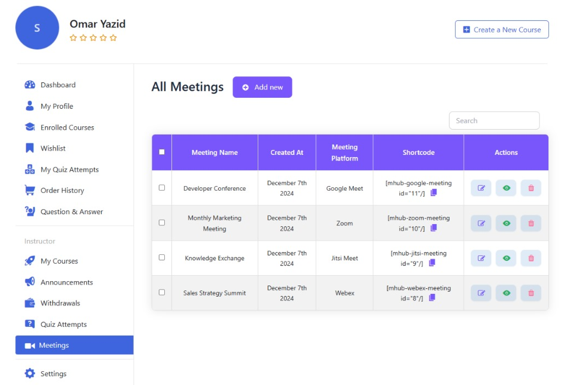Open Dashboard from the sidebar

tap(50, 85)
